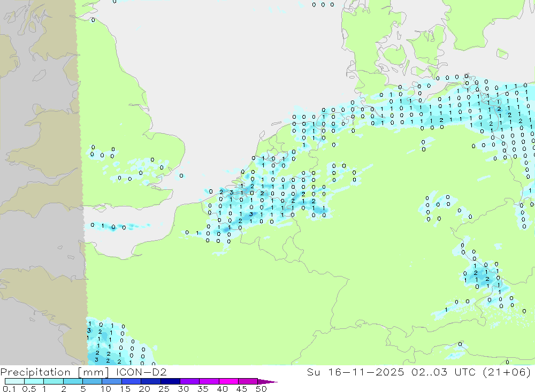The width and height of the screenshot is (535, 392).
Task: Click the 2–5 mm legend color box
Action: 73,381
